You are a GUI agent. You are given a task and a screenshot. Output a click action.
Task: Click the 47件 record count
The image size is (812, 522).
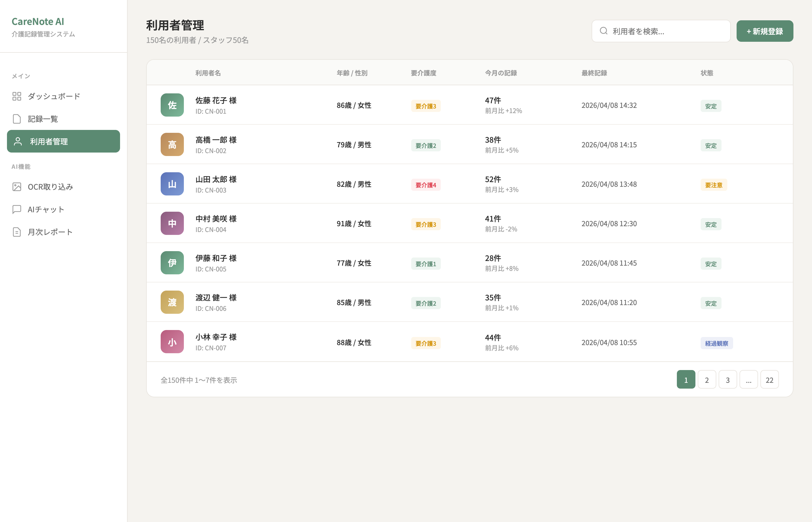493,100
